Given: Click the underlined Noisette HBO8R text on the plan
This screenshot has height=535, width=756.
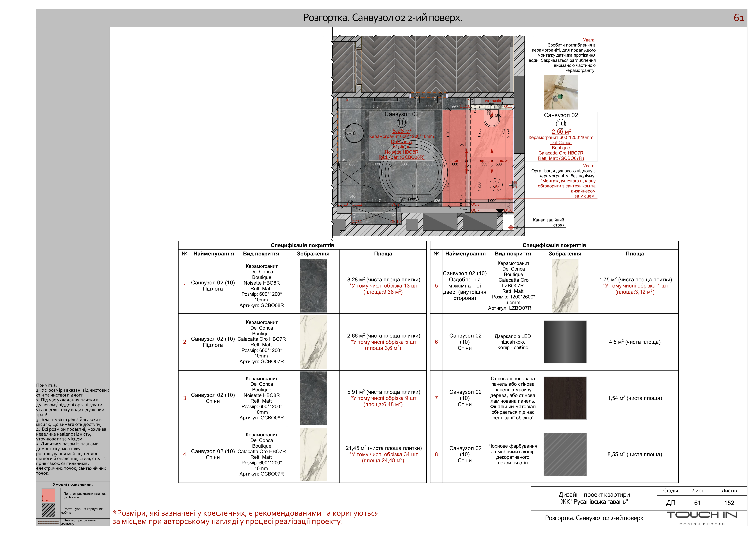Looking at the screenshot, I should coord(401,152).
